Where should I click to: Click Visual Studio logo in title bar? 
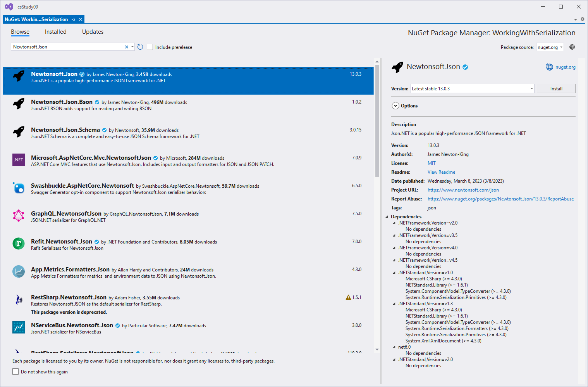9,7
